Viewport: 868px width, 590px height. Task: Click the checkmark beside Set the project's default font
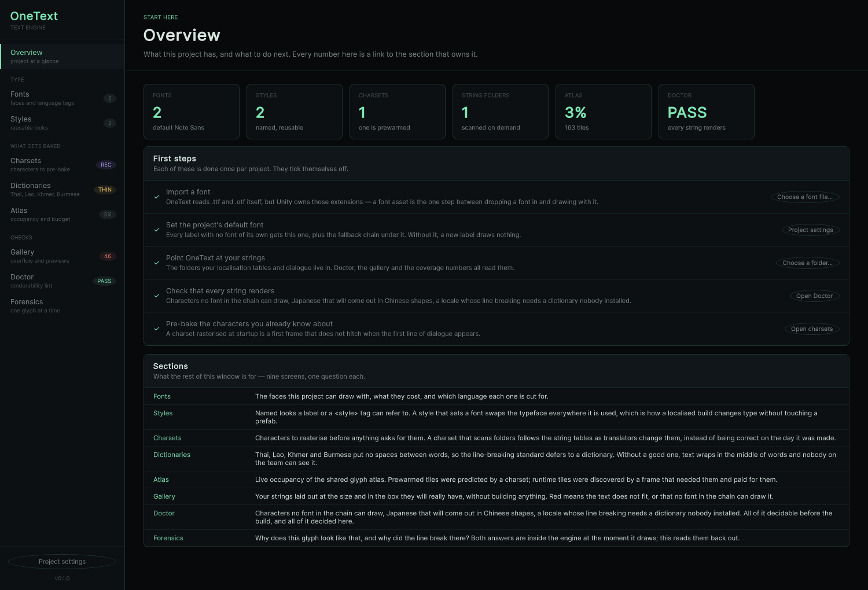click(157, 230)
